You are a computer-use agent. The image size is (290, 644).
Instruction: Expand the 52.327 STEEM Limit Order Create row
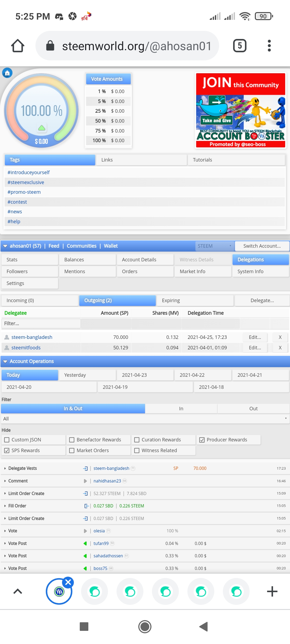(x=5, y=494)
